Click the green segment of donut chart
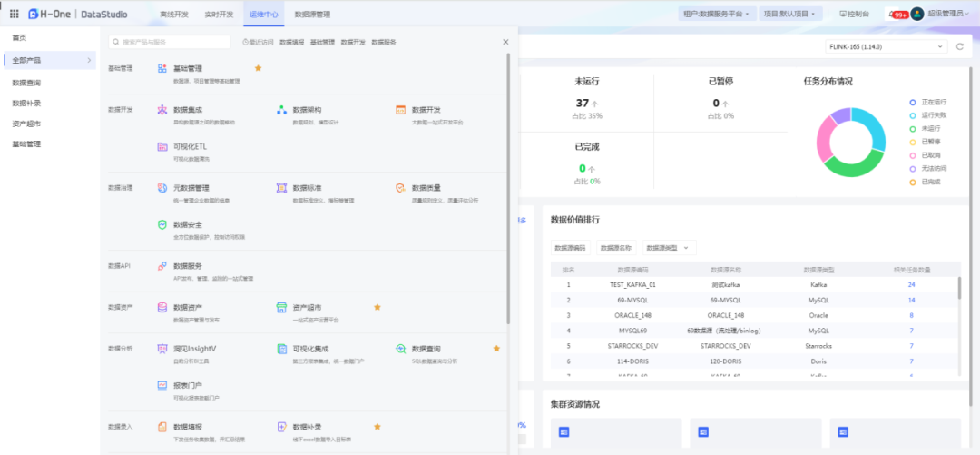980x455 pixels. coord(848,164)
